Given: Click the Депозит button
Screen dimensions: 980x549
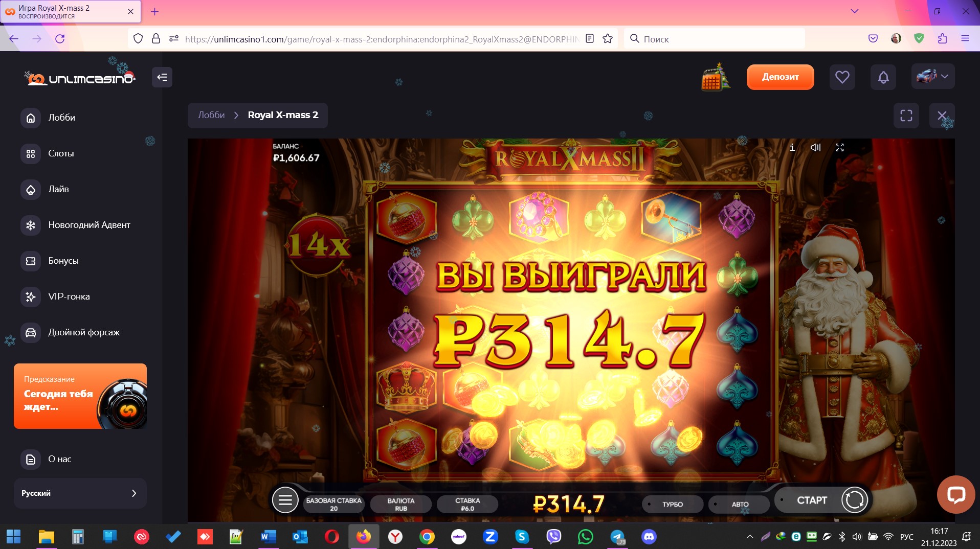Looking at the screenshot, I should point(780,77).
